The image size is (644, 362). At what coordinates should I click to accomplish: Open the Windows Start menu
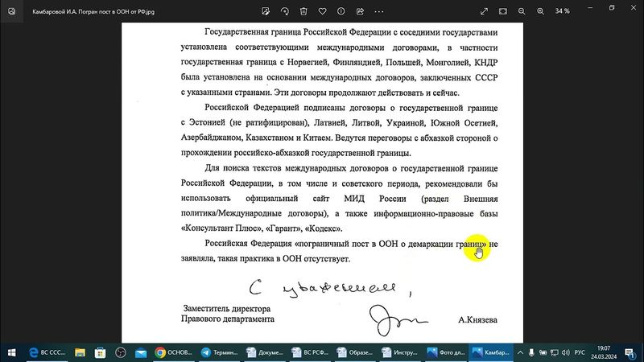(x=11, y=352)
